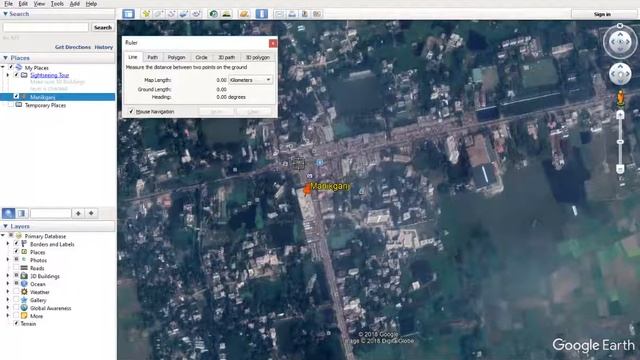Click the Search button

point(102,27)
